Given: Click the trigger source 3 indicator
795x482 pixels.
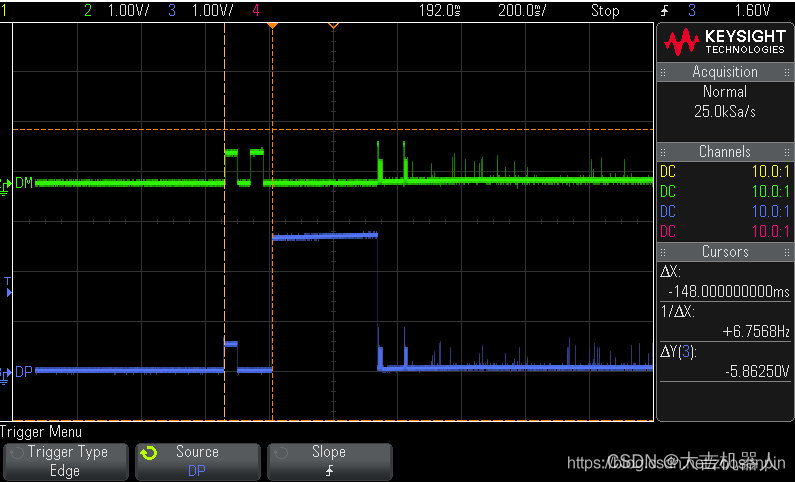Looking at the screenshot, I should (692, 10).
